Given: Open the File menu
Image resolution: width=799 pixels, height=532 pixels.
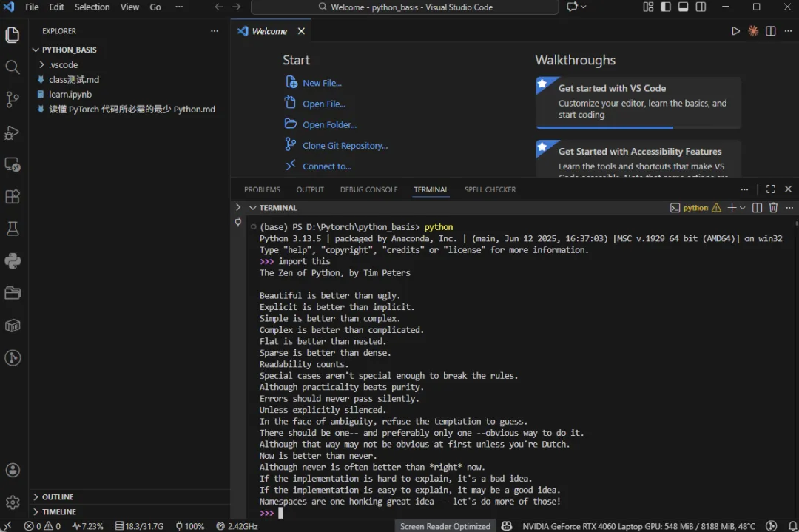Looking at the screenshot, I should pyautogui.click(x=32, y=7).
